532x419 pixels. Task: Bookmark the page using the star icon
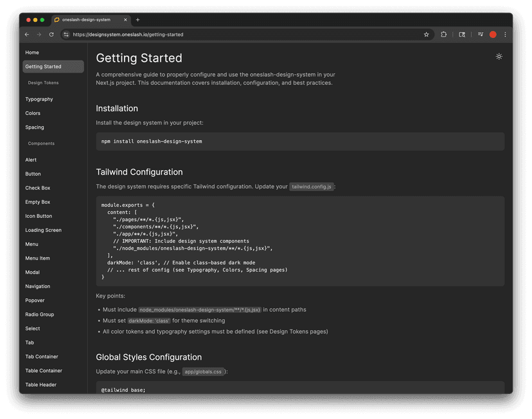click(x=426, y=34)
